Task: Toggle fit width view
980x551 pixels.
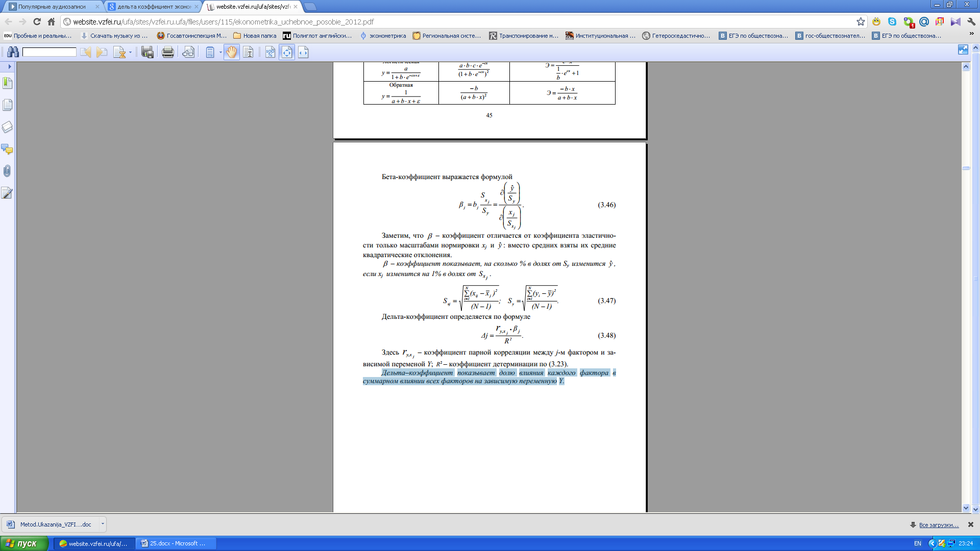Action: coord(303,52)
